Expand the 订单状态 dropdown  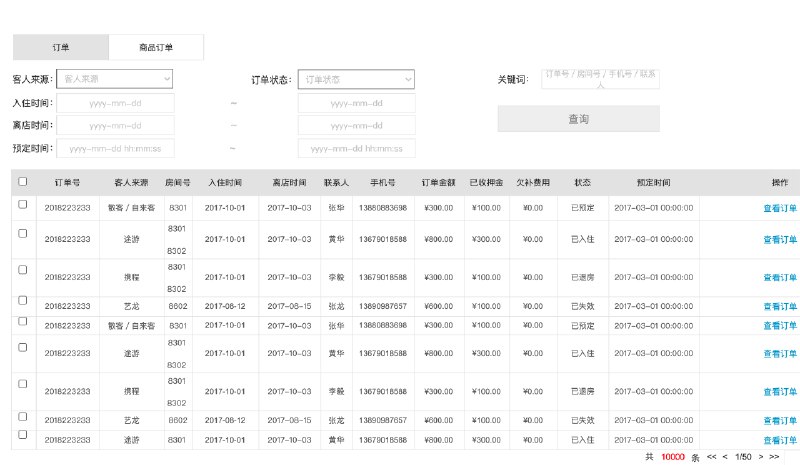point(356,80)
